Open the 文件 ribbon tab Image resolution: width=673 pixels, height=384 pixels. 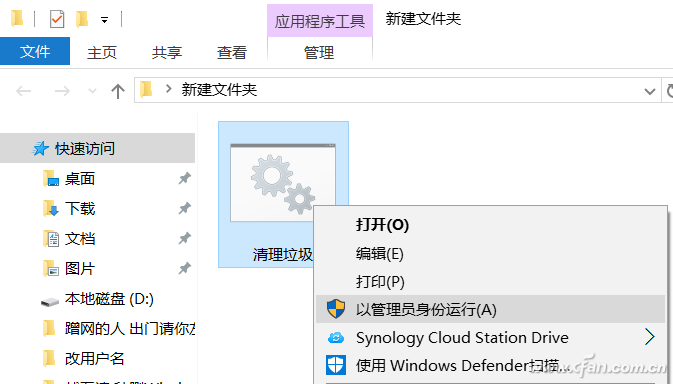tap(35, 51)
